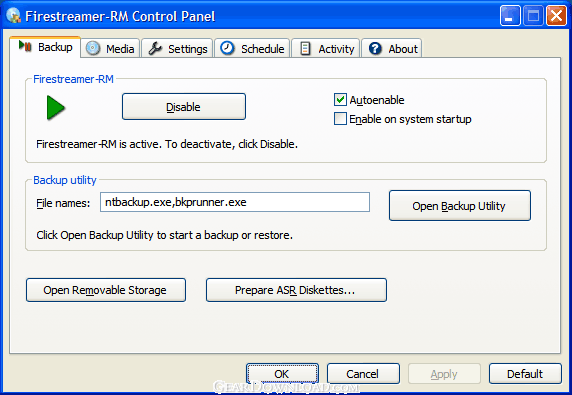Minimize the Control Panel window
Viewport: 572px width, 395px height.
[x=510, y=15]
